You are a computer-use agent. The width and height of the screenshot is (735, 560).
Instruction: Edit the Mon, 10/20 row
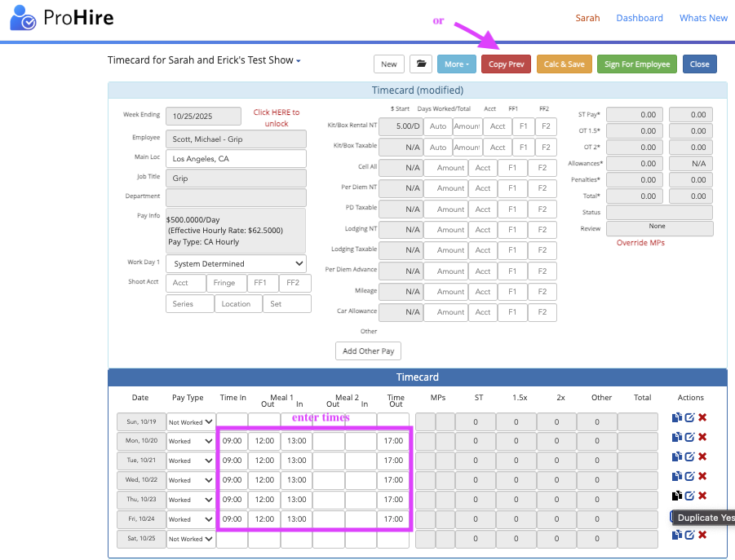689,437
